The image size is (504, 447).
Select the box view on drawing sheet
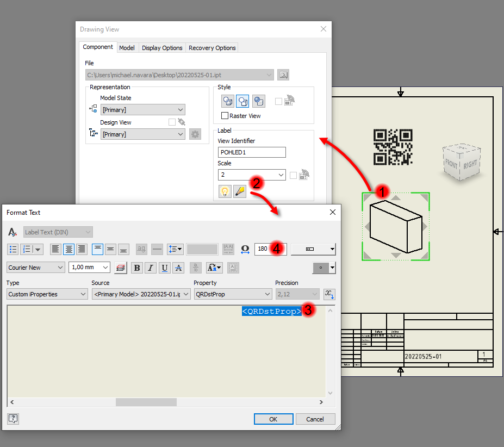(x=396, y=226)
